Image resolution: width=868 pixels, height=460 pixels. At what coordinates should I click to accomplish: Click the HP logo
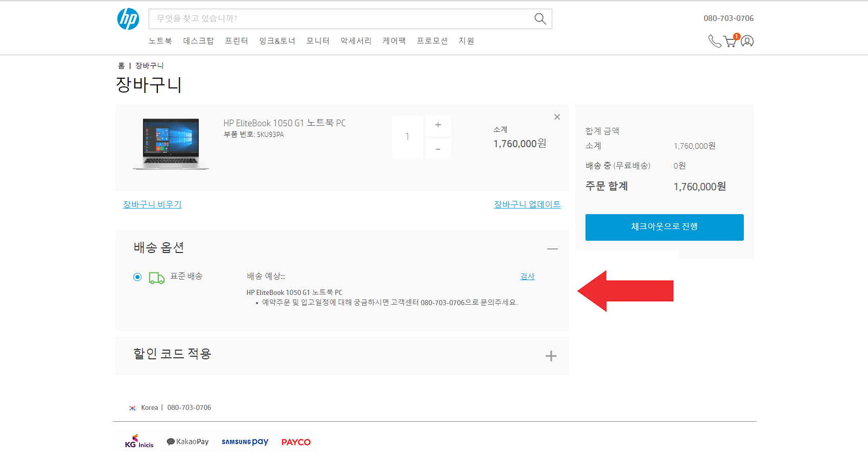pyautogui.click(x=128, y=19)
